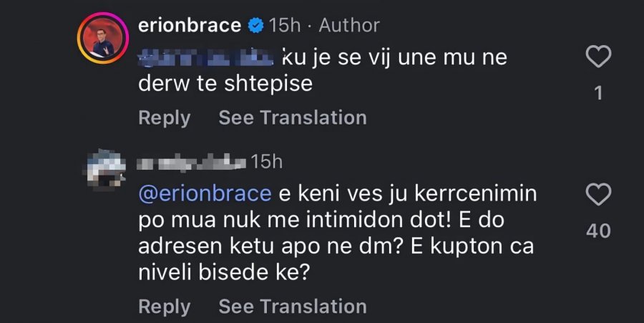Click the Author label next to erionbrace

(x=349, y=26)
